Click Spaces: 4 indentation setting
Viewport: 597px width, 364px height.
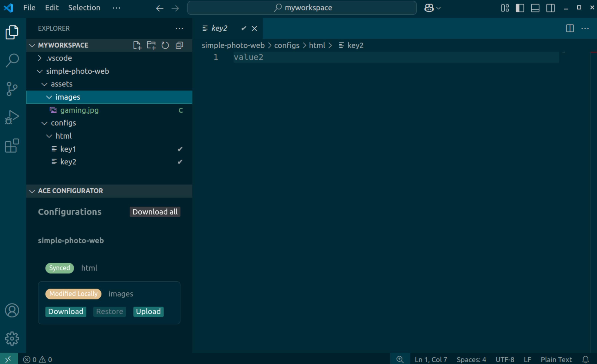click(x=471, y=359)
